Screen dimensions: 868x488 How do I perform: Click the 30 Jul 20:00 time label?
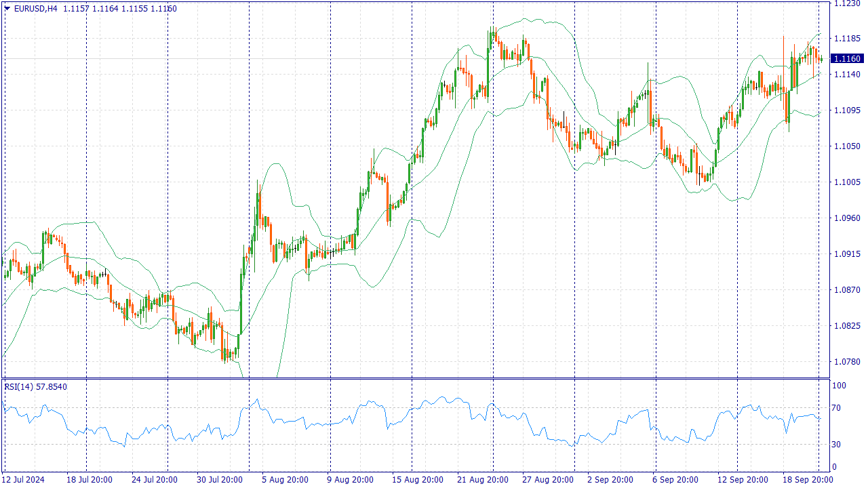pyautogui.click(x=220, y=480)
